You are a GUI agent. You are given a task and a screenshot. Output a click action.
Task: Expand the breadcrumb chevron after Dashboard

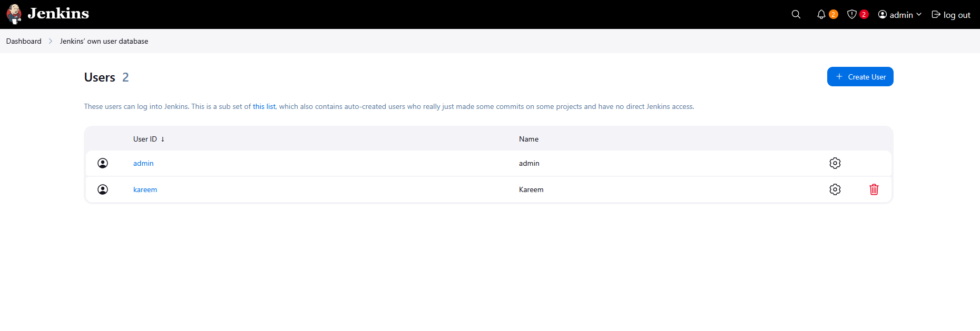[51, 41]
